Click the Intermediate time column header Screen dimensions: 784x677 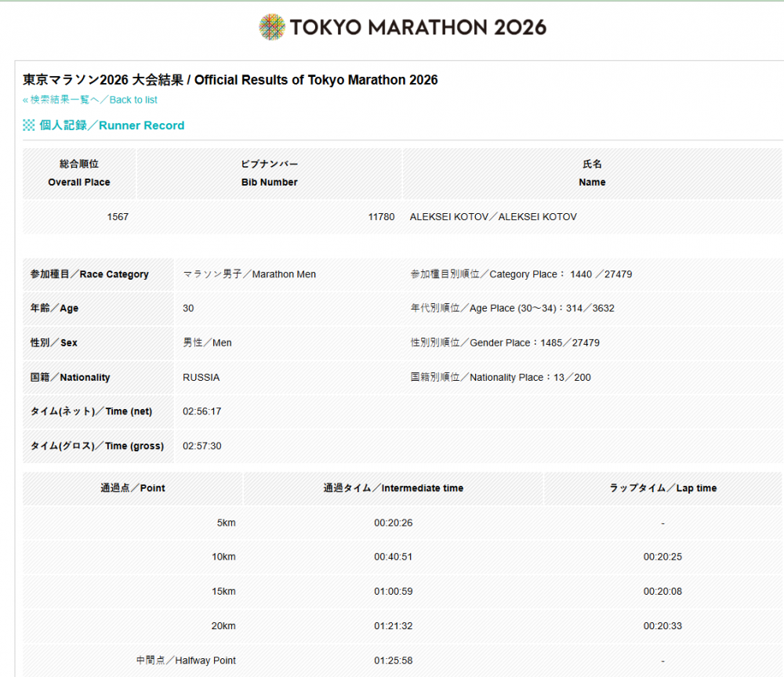pyautogui.click(x=393, y=488)
